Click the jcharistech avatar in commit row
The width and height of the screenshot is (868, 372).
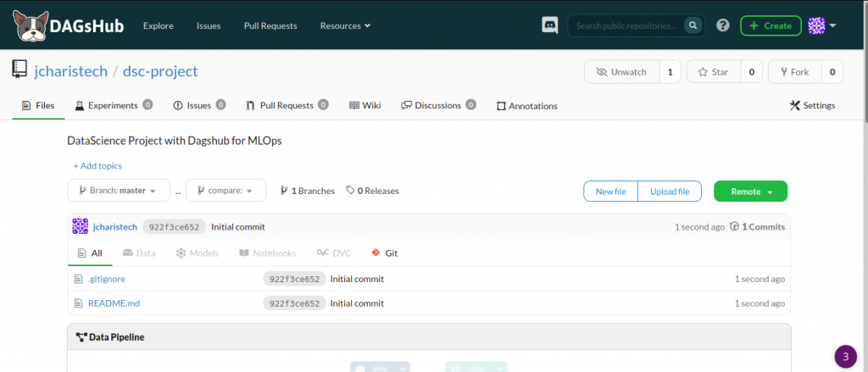pos(81,226)
